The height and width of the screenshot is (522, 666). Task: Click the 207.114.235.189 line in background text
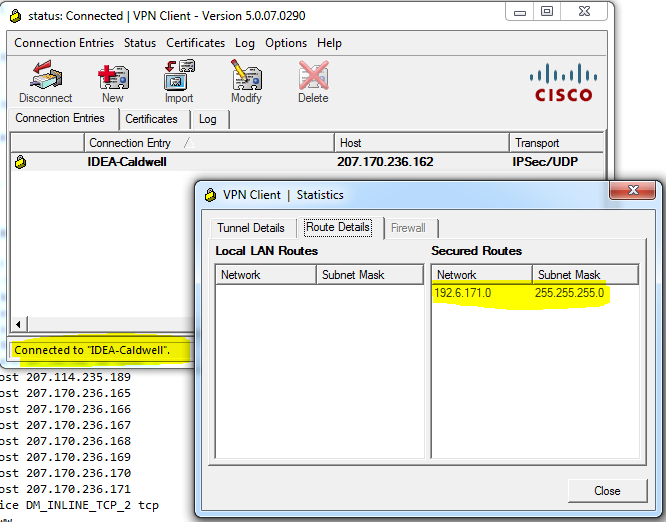(78, 377)
